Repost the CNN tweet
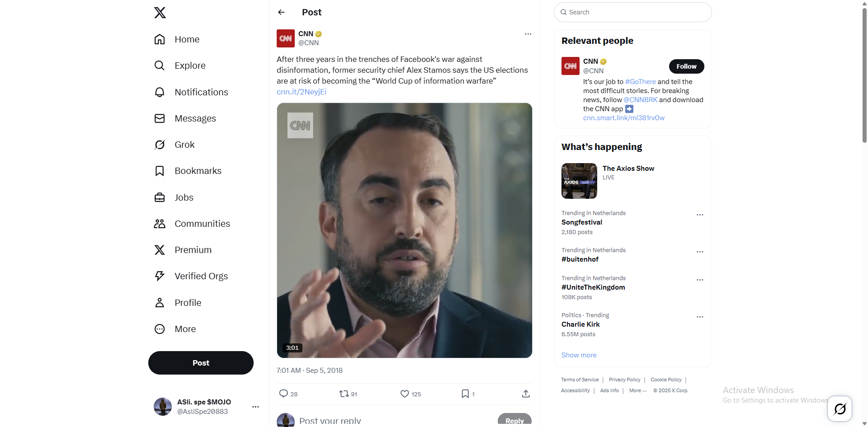The height and width of the screenshot is (427, 868). (x=344, y=394)
